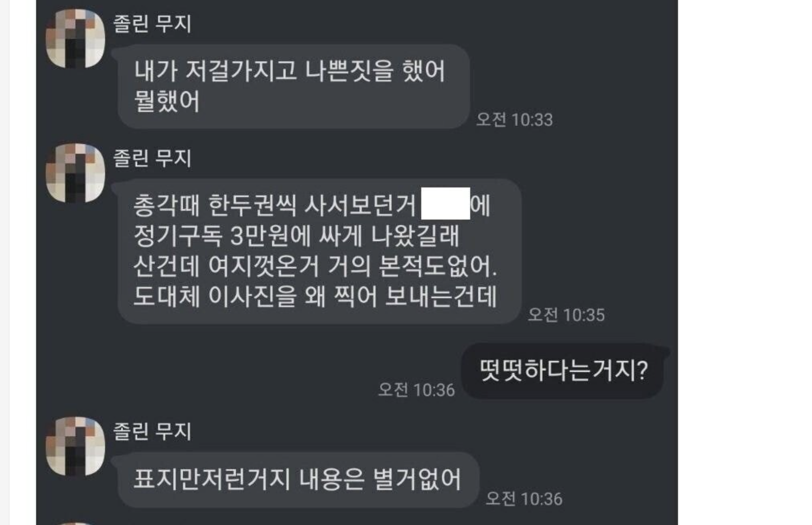
Task: Click the timestamp 오전 10:35
Action: tap(566, 315)
